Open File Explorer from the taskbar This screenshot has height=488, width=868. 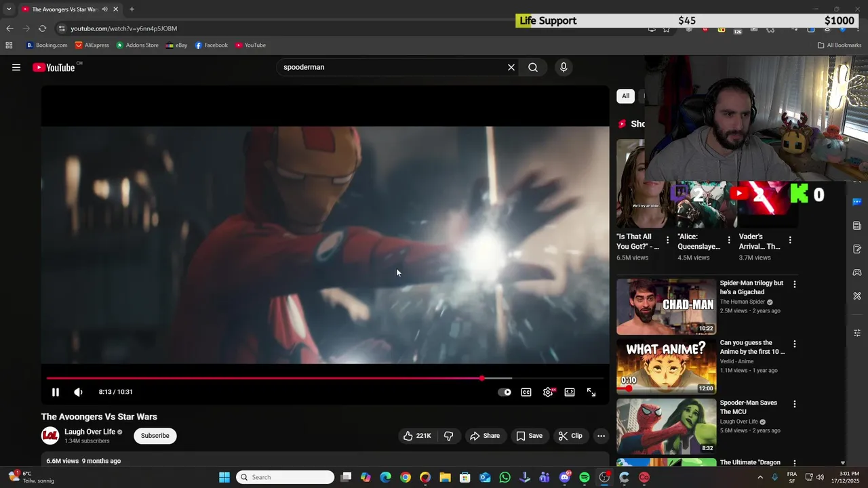[x=445, y=477]
